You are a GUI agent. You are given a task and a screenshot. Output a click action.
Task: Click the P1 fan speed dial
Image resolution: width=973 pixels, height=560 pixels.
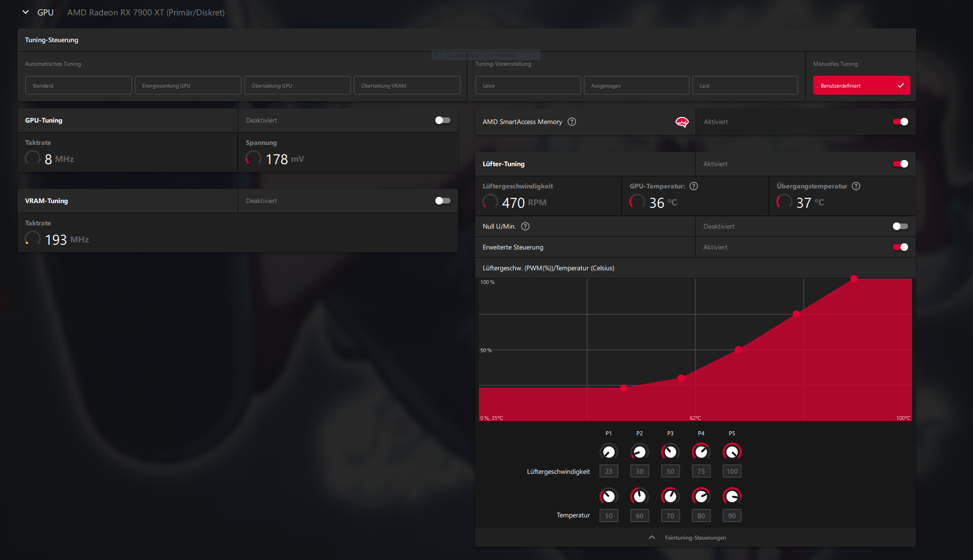click(x=609, y=452)
